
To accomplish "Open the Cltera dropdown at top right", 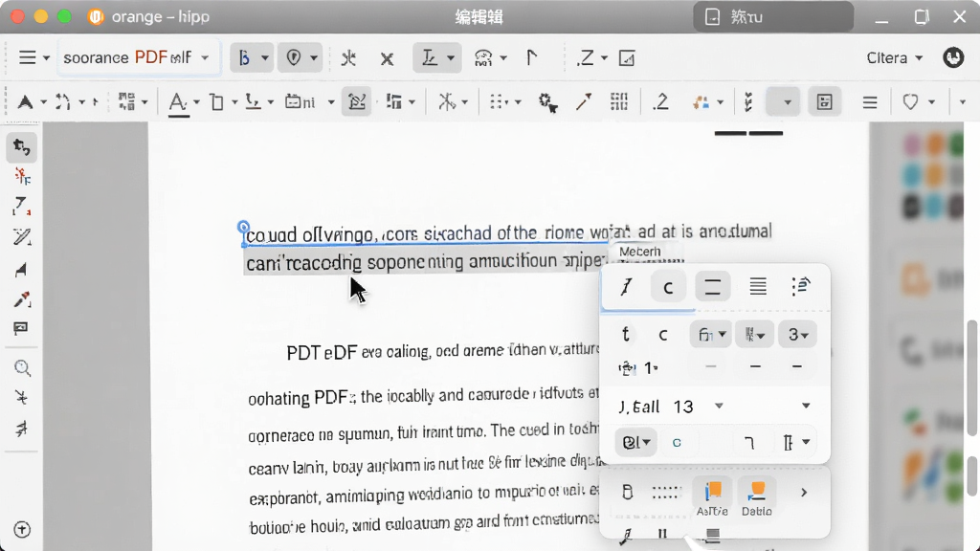I will click(895, 57).
